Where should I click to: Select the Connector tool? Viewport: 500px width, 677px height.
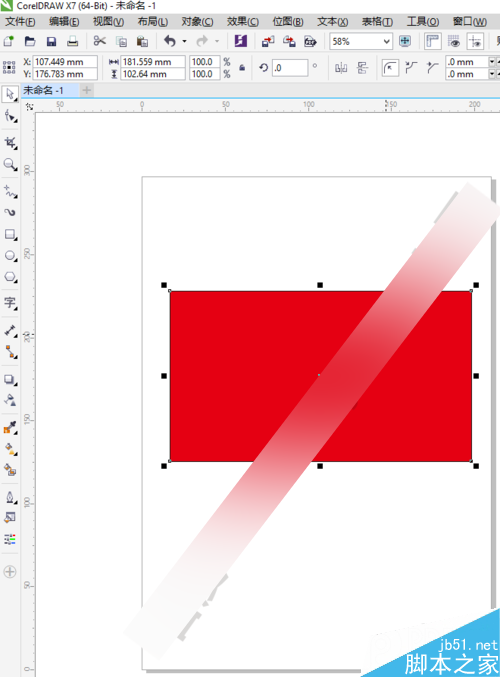tap(10, 352)
